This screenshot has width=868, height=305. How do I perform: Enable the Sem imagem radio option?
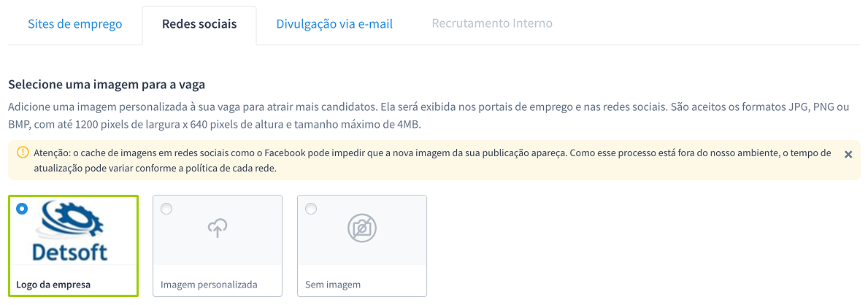[x=311, y=209]
